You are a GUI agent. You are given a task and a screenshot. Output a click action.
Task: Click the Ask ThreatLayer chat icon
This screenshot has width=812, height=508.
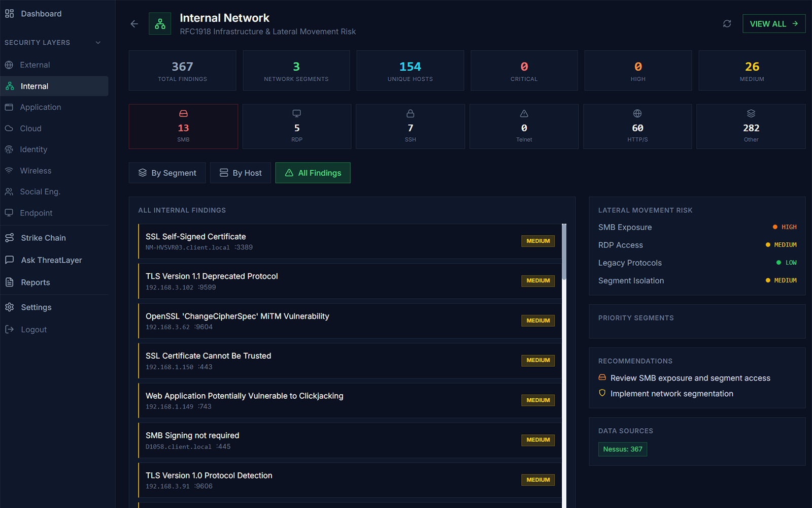[x=9, y=260]
